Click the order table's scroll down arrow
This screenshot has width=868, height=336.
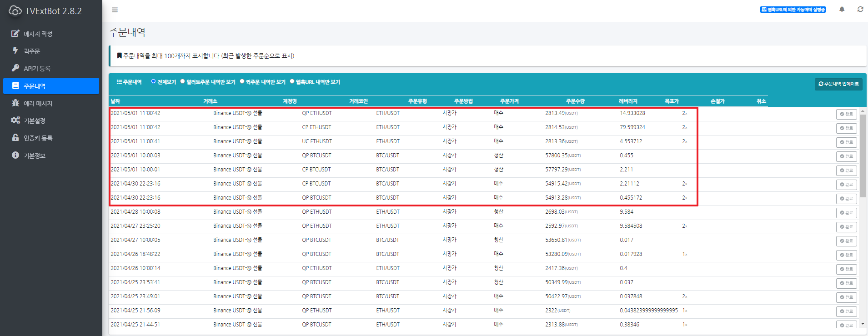click(863, 324)
